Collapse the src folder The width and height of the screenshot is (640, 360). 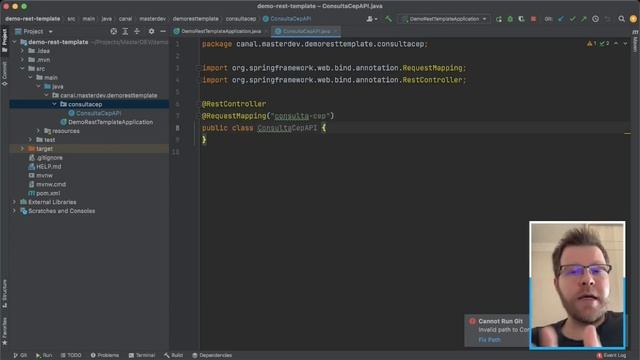point(22,69)
